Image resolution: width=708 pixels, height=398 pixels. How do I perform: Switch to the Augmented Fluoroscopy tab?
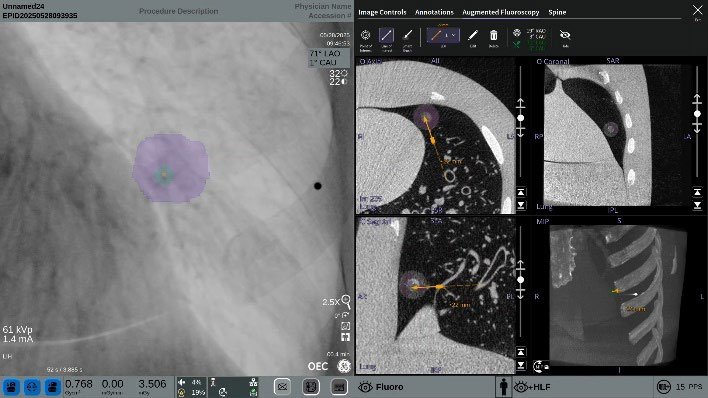[500, 12]
